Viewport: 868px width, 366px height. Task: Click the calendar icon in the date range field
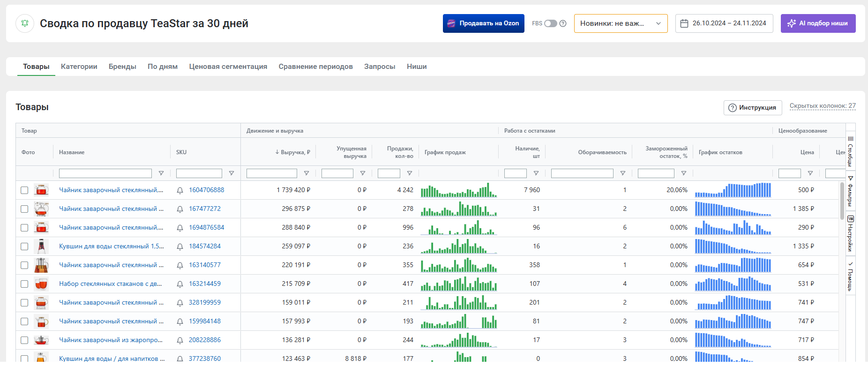click(684, 23)
